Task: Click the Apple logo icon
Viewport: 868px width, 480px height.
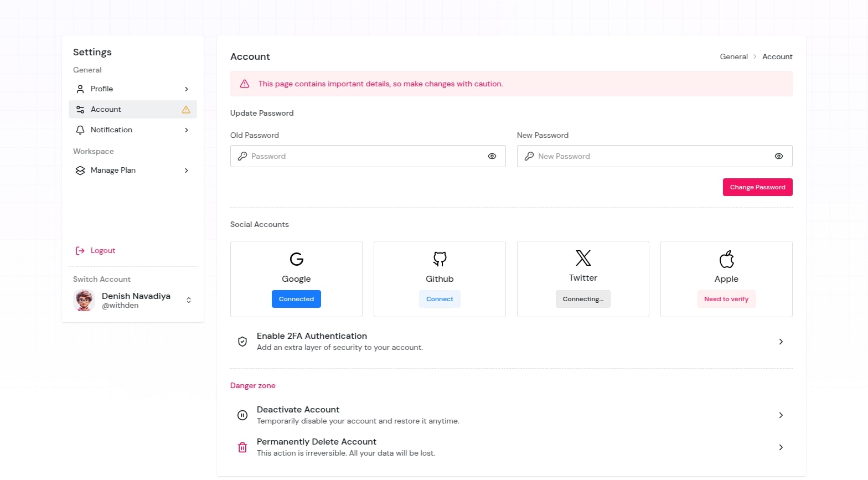Action: (x=726, y=259)
